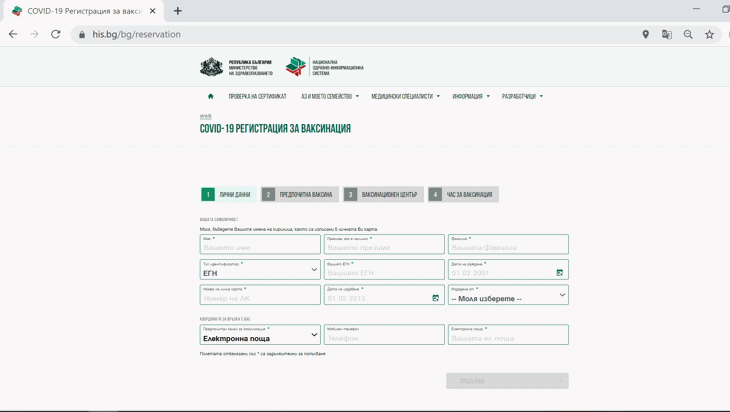730x412 pixels.
Task: Select step 1 Лични данни tab
Action: (x=229, y=195)
